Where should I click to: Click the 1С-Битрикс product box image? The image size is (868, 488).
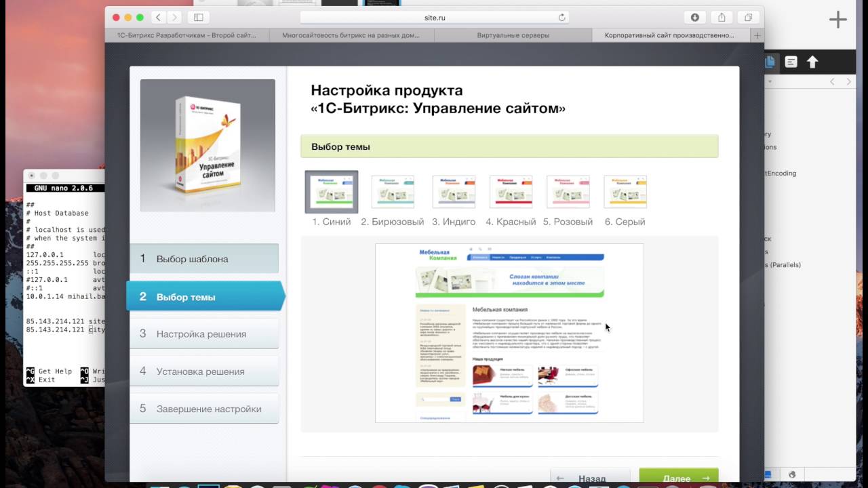click(208, 146)
